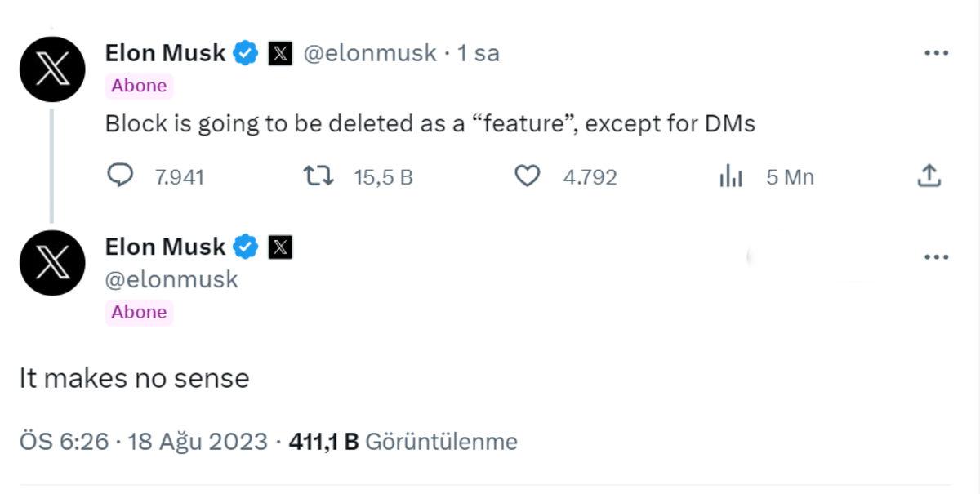
Task: Click blue verified badge on second tweet
Action: pos(246,247)
